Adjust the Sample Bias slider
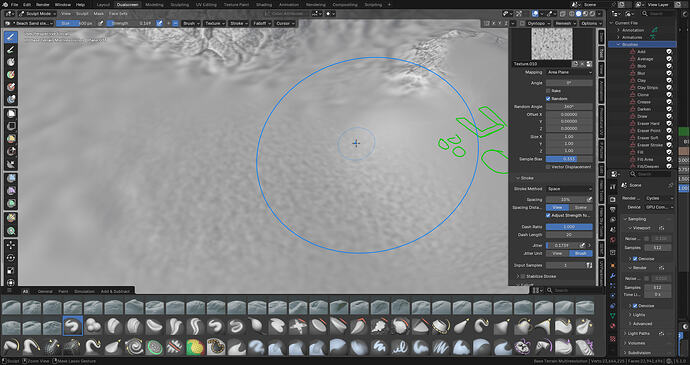Viewport: 690px width, 365px height. [x=569, y=159]
